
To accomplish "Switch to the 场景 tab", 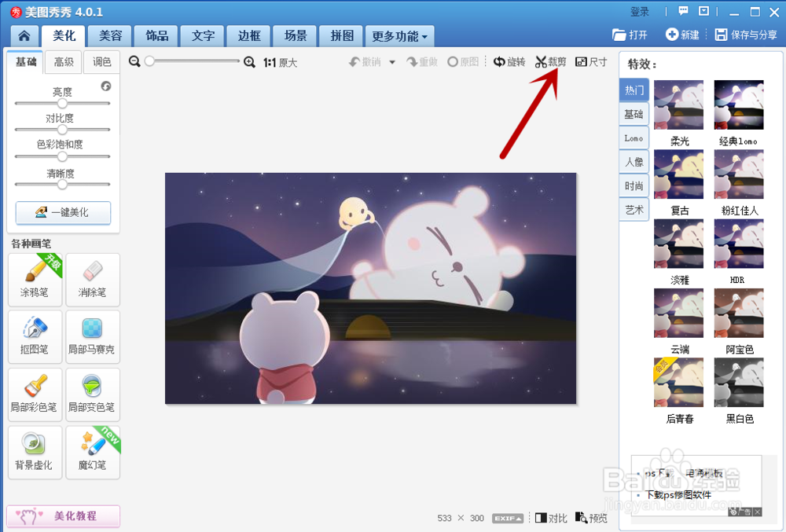I will [296, 35].
